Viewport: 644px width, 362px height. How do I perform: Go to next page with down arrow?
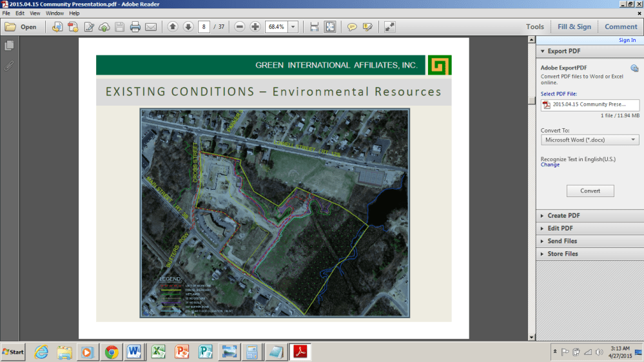click(188, 27)
